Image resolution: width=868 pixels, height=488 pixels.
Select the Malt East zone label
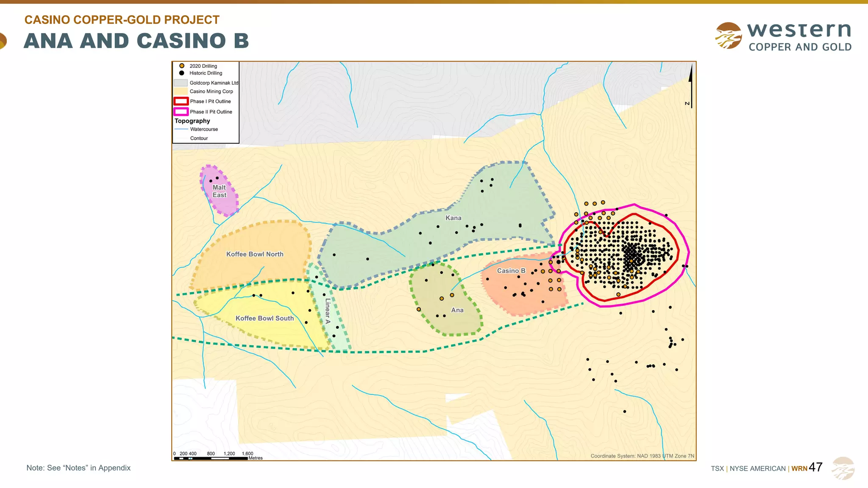(x=219, y=191)
